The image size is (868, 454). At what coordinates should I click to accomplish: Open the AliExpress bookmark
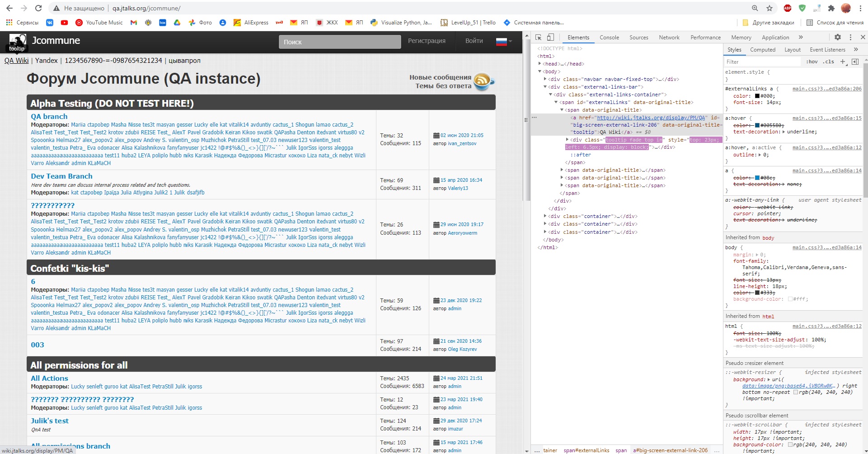251,23
